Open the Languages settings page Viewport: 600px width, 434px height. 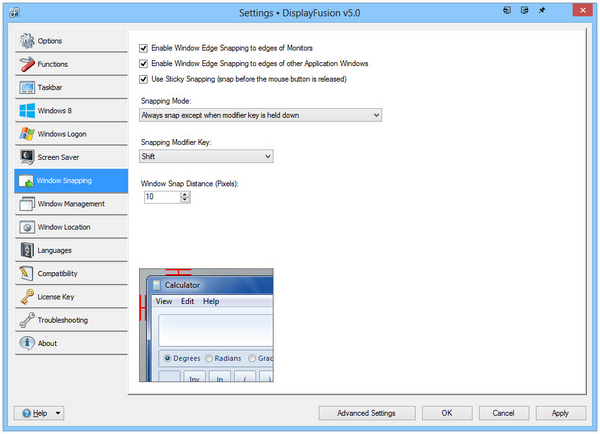tap(71, 250)
